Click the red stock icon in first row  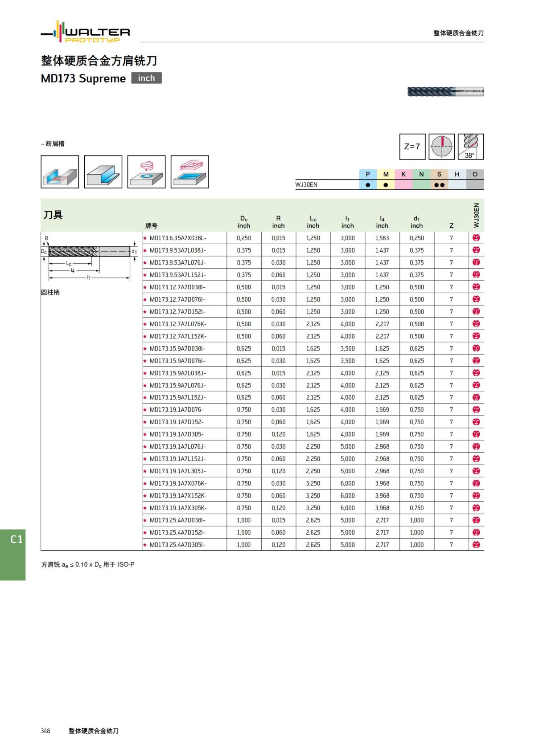476,238
